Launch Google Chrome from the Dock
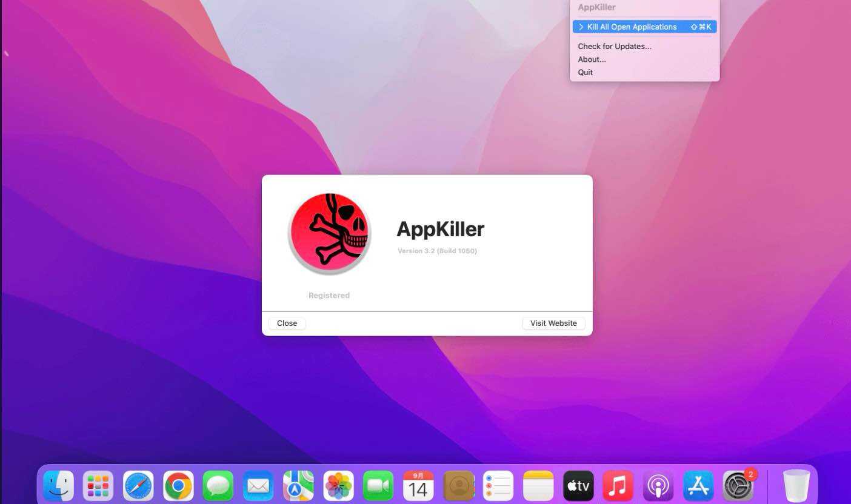This screenshot has width=851, height=504. [178, 485]
